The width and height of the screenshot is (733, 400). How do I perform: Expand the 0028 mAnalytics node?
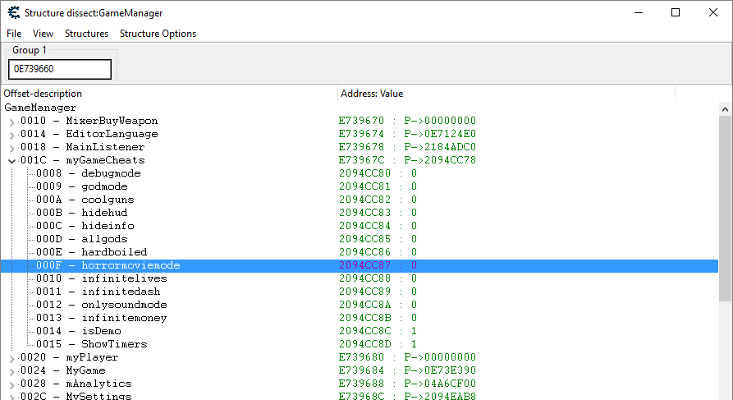tap(12, 383)
